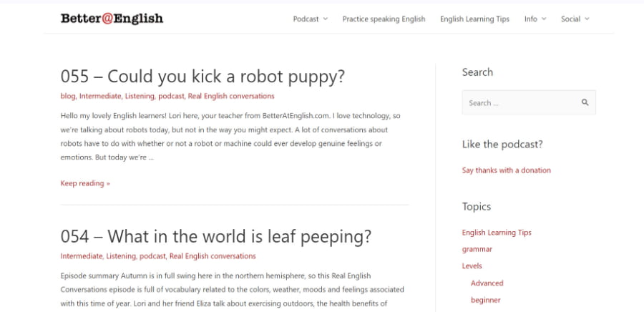The height and width of the screenshot is (312, 644).
Task: Select the Intermediate tag under post 054
Action: click(82, 256)
